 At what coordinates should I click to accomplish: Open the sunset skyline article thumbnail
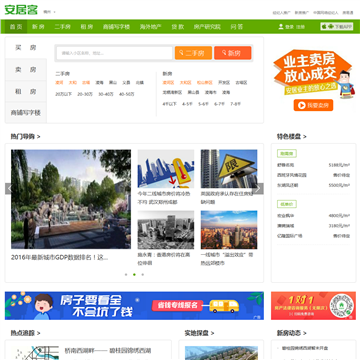point(229,230)
